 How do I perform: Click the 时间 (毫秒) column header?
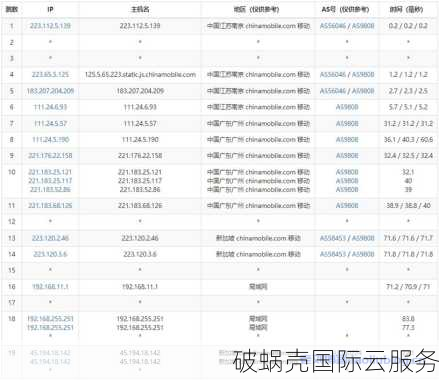(406, 9)
